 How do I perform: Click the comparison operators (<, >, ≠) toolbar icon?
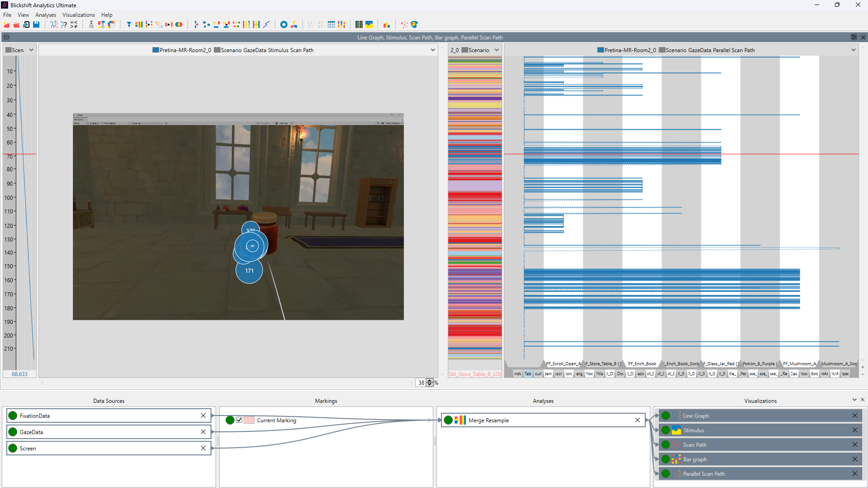(x=74, y=24)
